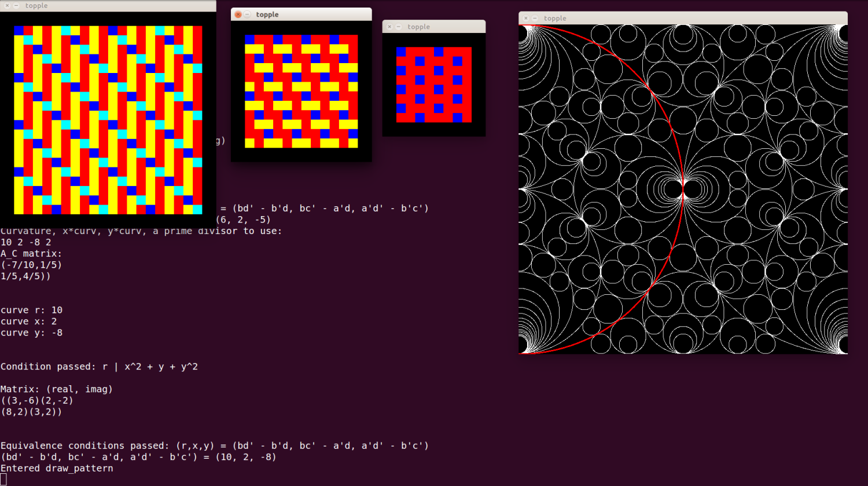Click the 'Entered draw_pattern' terminal line
868x486 pixels.
pyautogui.click(x=57, y=468)
